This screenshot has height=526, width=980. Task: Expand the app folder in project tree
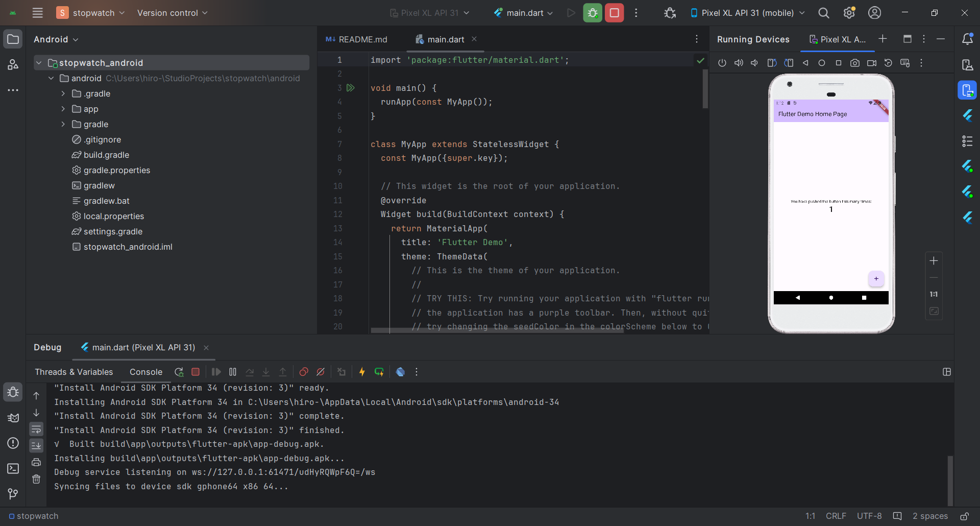[x=63, y=109]
